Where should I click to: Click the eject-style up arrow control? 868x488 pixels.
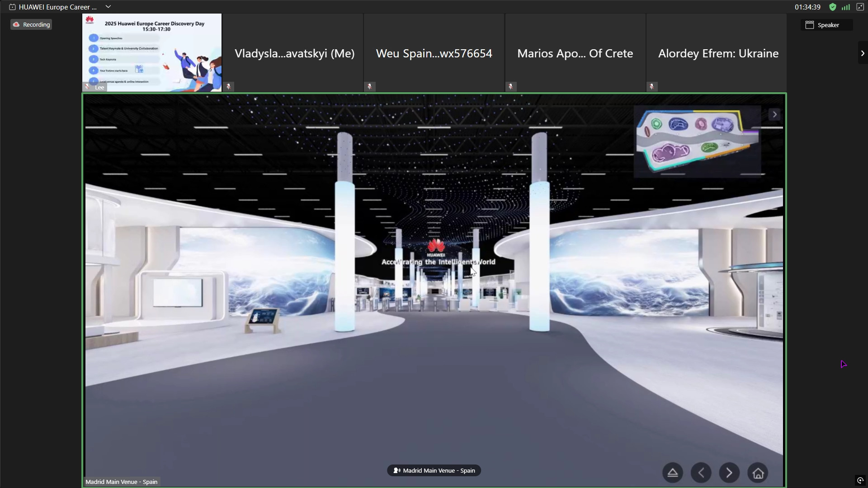click(673, 473)
